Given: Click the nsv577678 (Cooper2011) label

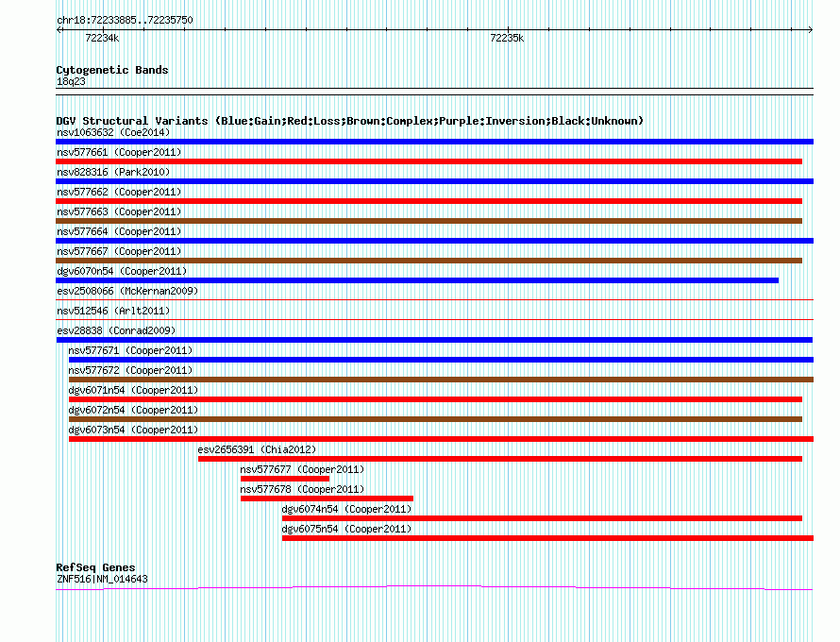Looking at the screenshot, I should pos(302,489).
